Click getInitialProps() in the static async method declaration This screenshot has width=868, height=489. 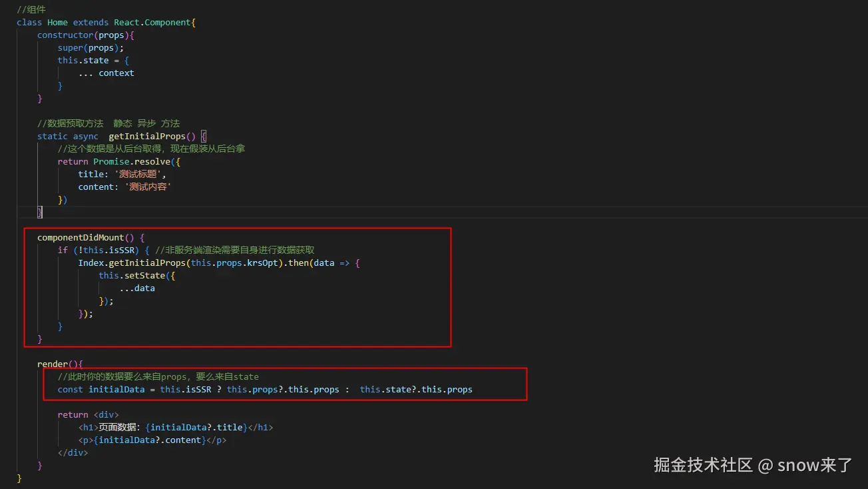point(152,136)
